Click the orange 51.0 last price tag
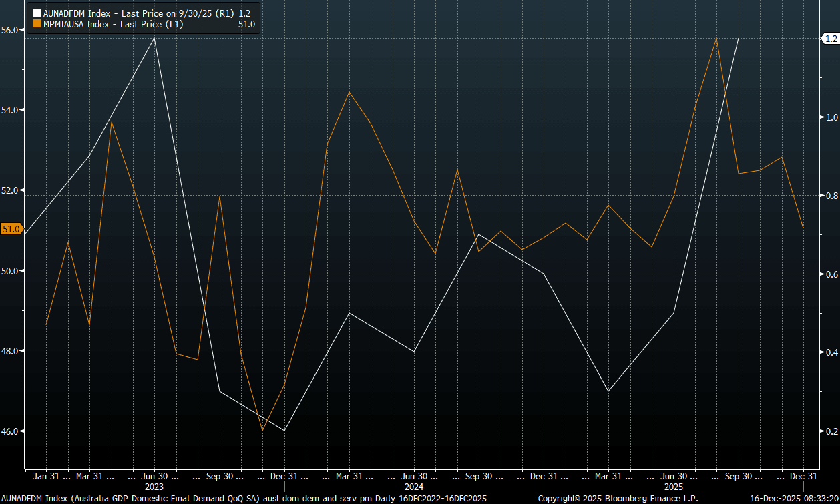 (11, 230)
